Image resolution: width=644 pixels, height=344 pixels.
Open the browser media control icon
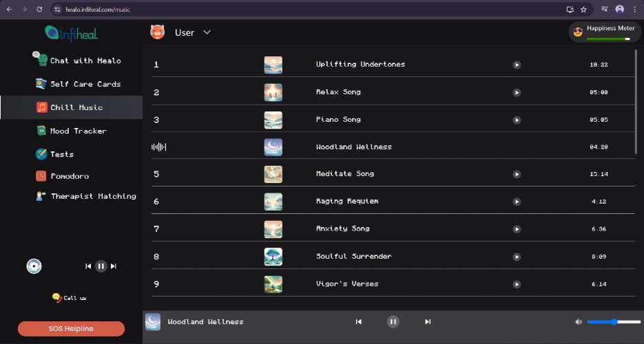click(605, 9)
